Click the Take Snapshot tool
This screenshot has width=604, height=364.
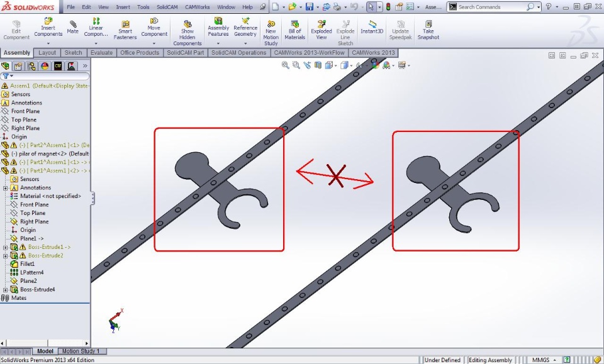[428, 30]
